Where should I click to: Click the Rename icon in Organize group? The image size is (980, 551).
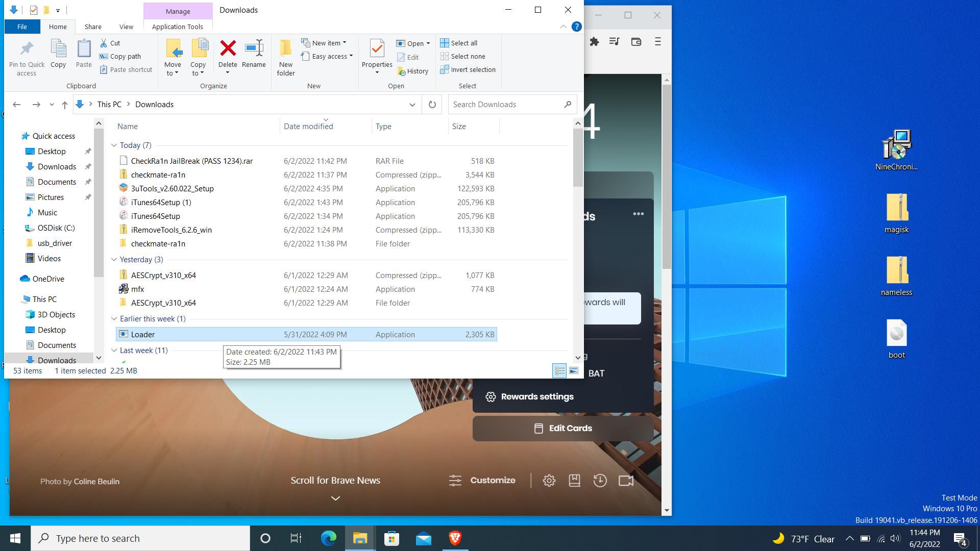(254, 49)
